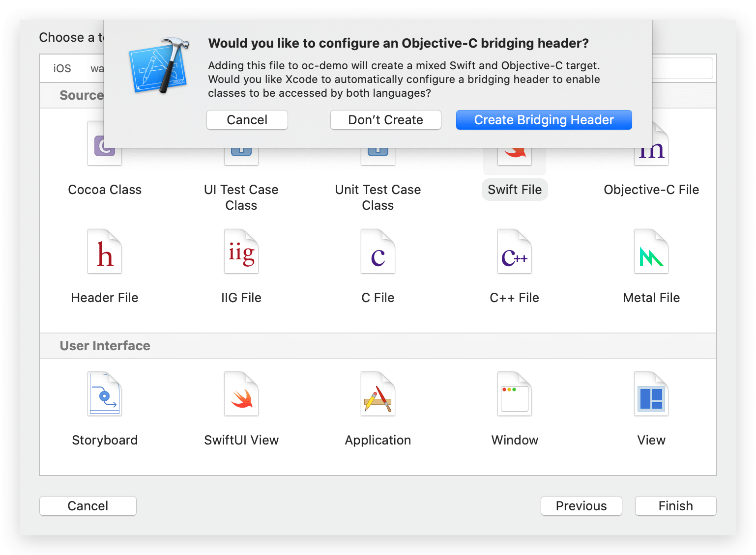Cancel the bridging header dialog
The height and width of the screenshot is (555, 756).
(x=247, y=120)
